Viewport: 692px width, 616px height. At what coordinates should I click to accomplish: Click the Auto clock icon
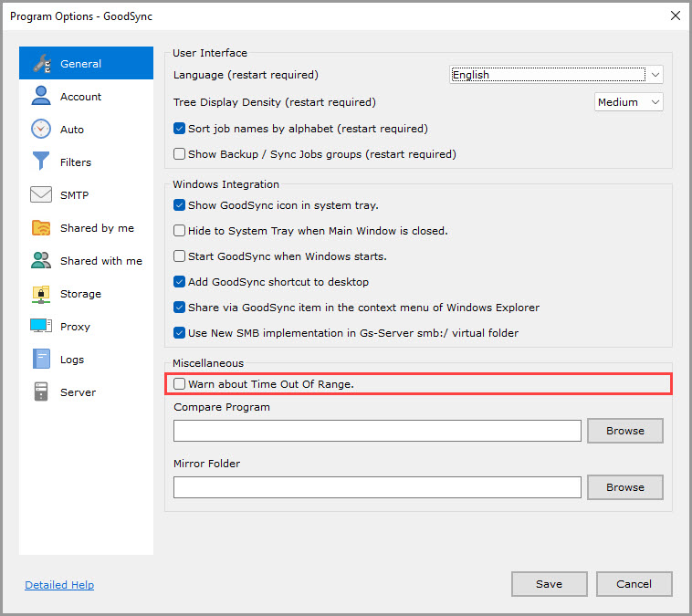41,129
